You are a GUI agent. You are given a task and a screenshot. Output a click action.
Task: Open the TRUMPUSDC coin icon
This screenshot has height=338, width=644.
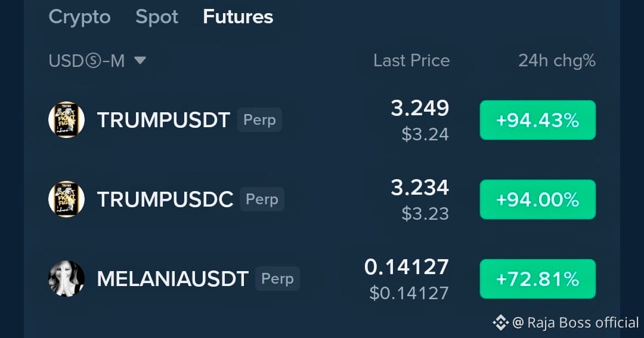click(67, 199)
